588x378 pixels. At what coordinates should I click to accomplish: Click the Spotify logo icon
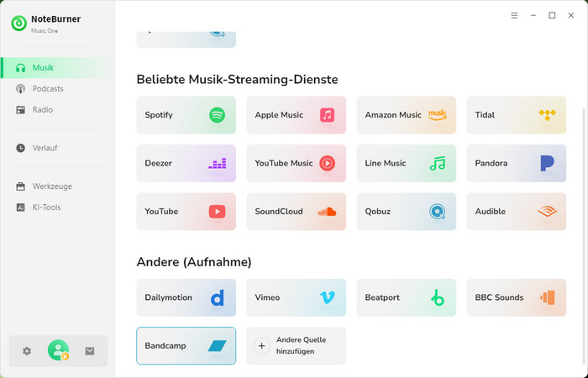[x=217, y=115]
